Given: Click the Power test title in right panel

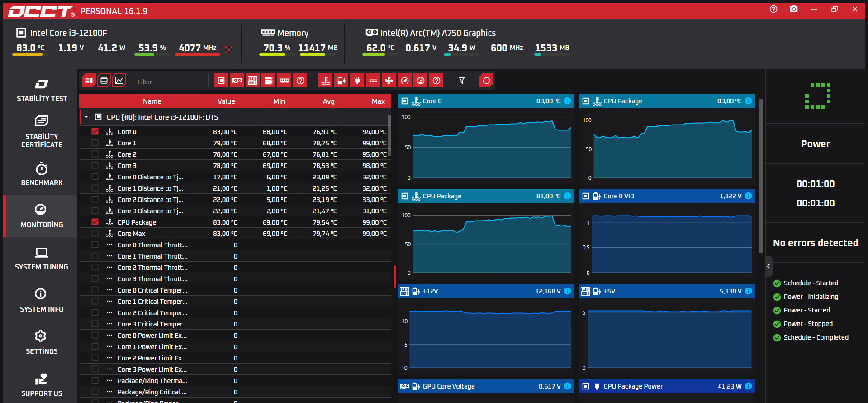Looking at the screenshot, I should tap(816, 144).
